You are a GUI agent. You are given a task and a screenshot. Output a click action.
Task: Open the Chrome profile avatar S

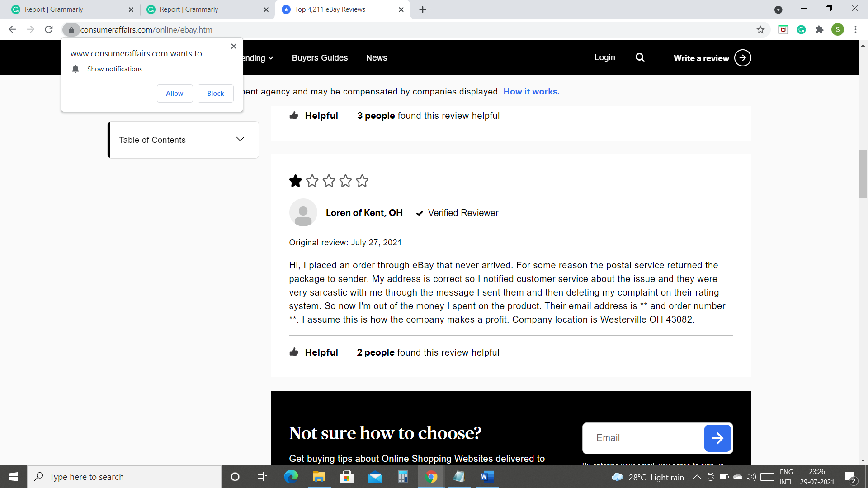pos(837,30)
